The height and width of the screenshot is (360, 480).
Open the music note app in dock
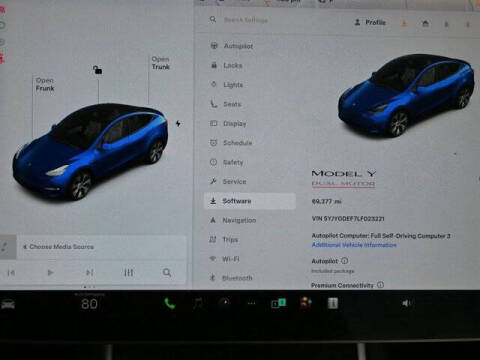198,303
